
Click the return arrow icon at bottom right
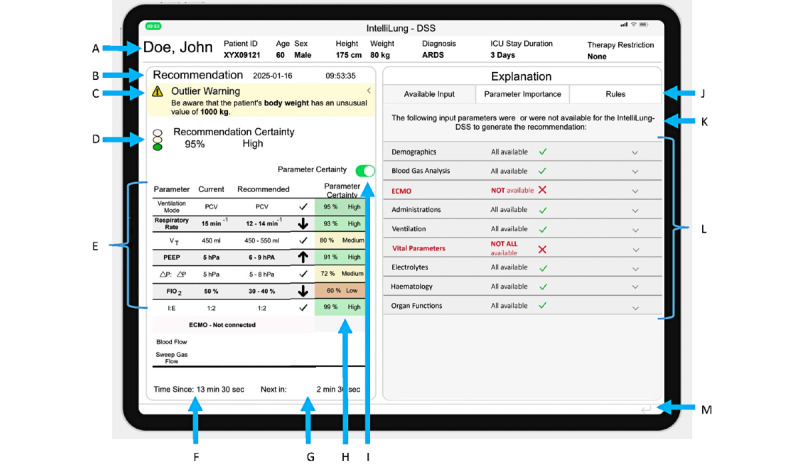646,409
